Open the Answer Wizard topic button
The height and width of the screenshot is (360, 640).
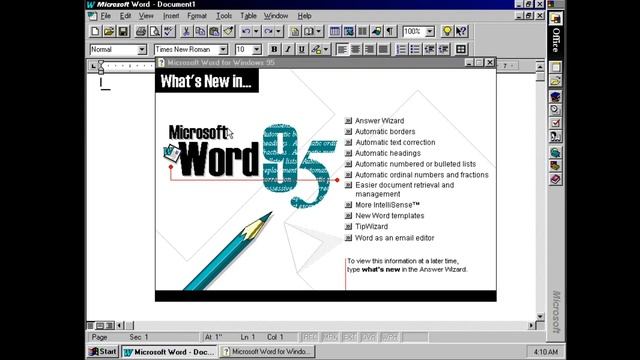(x=348, y=121)
